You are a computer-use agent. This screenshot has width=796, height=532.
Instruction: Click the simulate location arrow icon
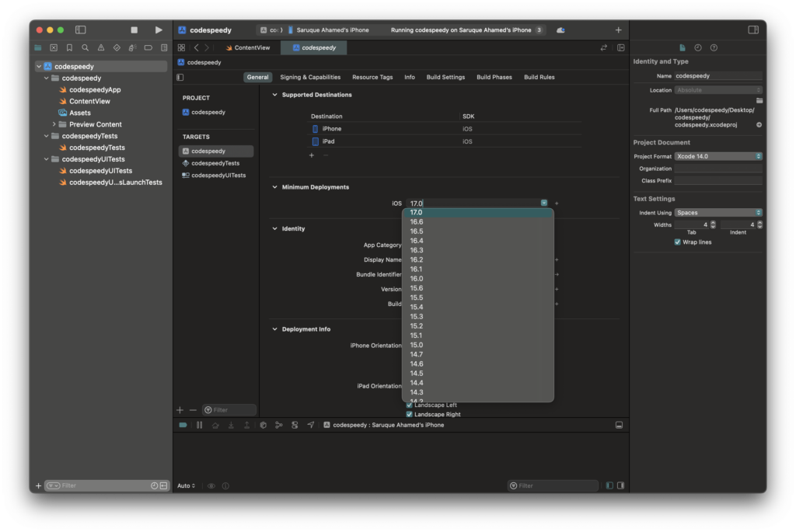311,425
